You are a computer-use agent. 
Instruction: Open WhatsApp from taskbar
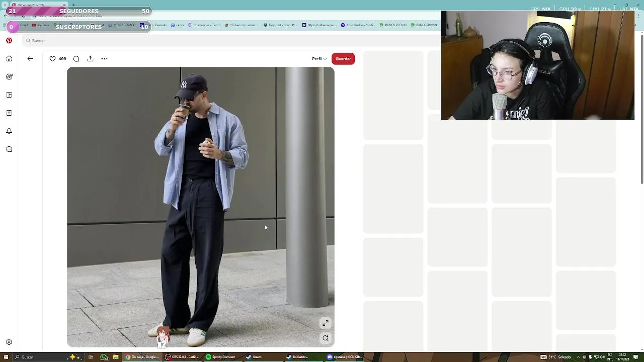(x=104, y=357)
